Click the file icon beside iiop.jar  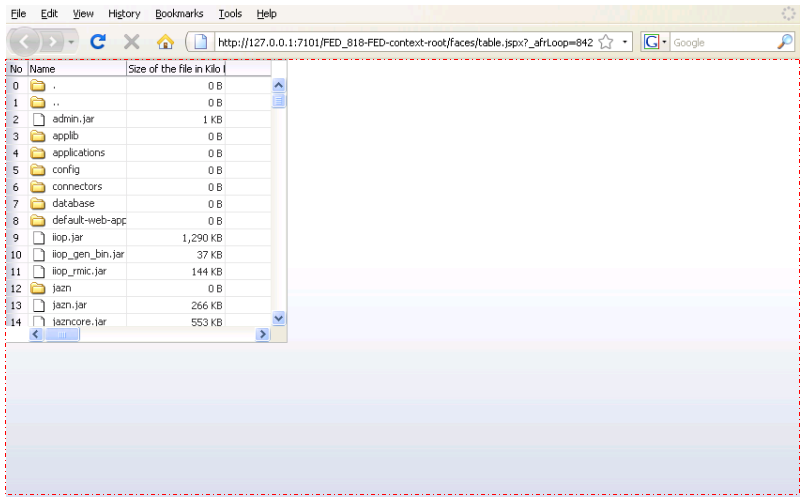tap(39, 238)
